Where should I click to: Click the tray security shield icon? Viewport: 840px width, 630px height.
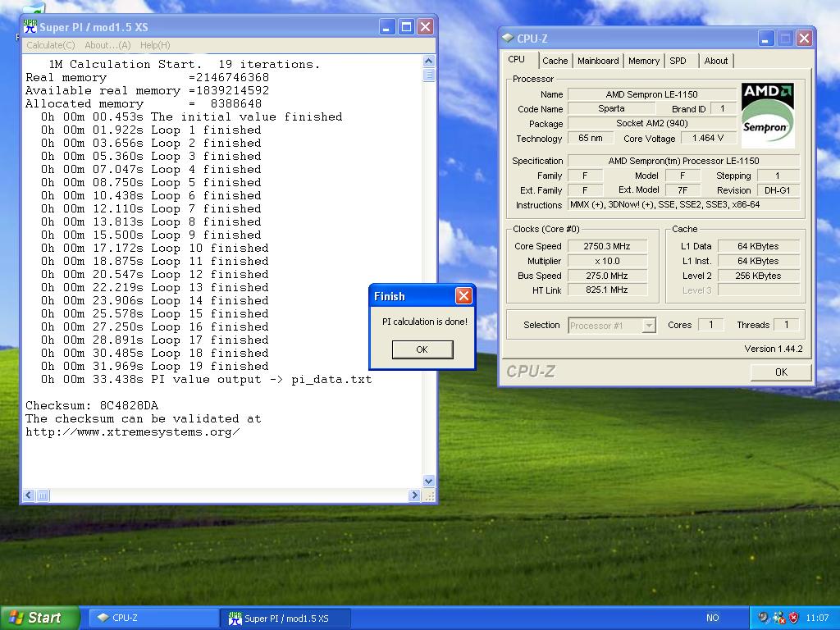pos(794,618)
